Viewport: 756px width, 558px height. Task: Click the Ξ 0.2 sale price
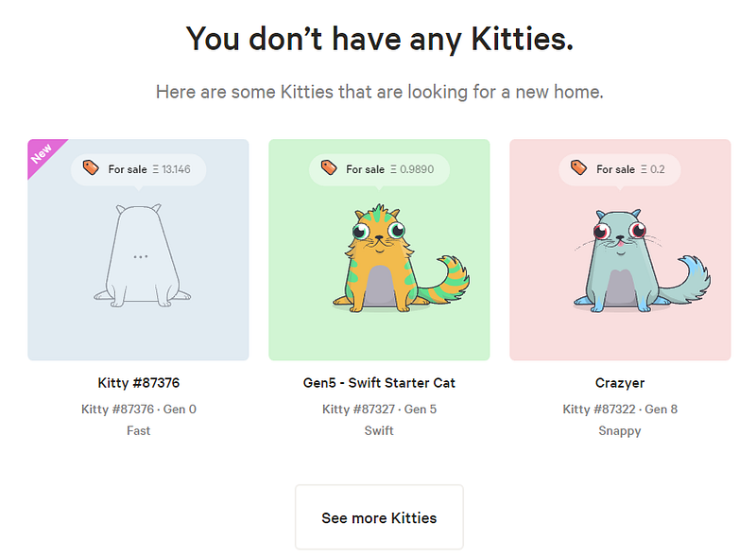coord(653,169)
